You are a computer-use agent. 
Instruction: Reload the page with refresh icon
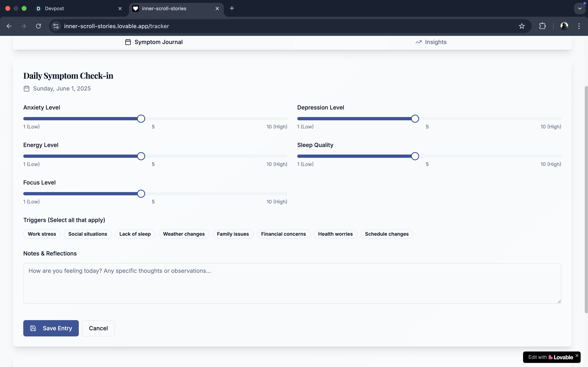(38, 26)
